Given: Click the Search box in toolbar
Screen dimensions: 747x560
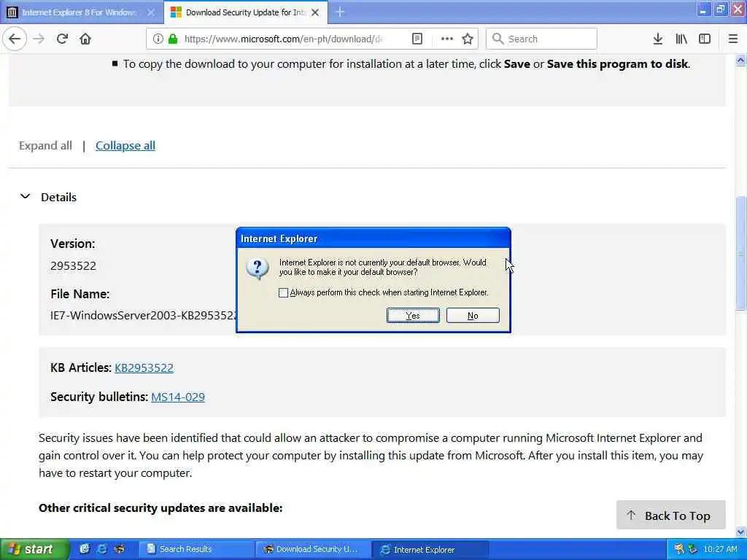Looking at the screenshot, I should coord(541,39).
